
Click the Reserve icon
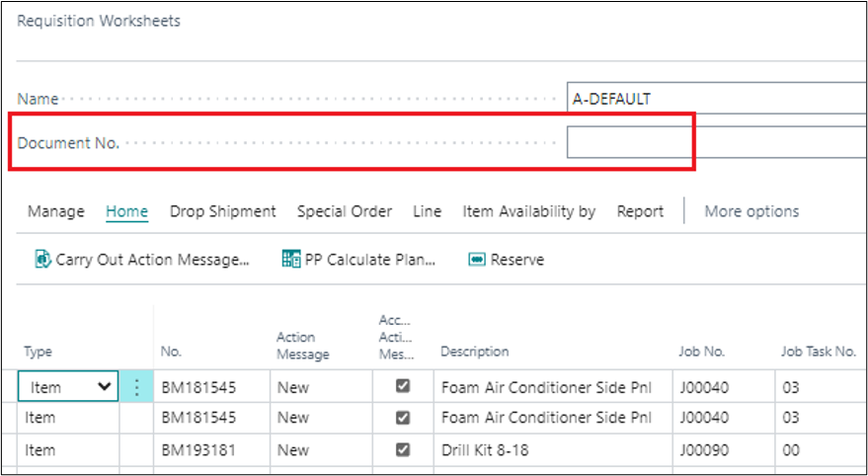tap(477, 260)
